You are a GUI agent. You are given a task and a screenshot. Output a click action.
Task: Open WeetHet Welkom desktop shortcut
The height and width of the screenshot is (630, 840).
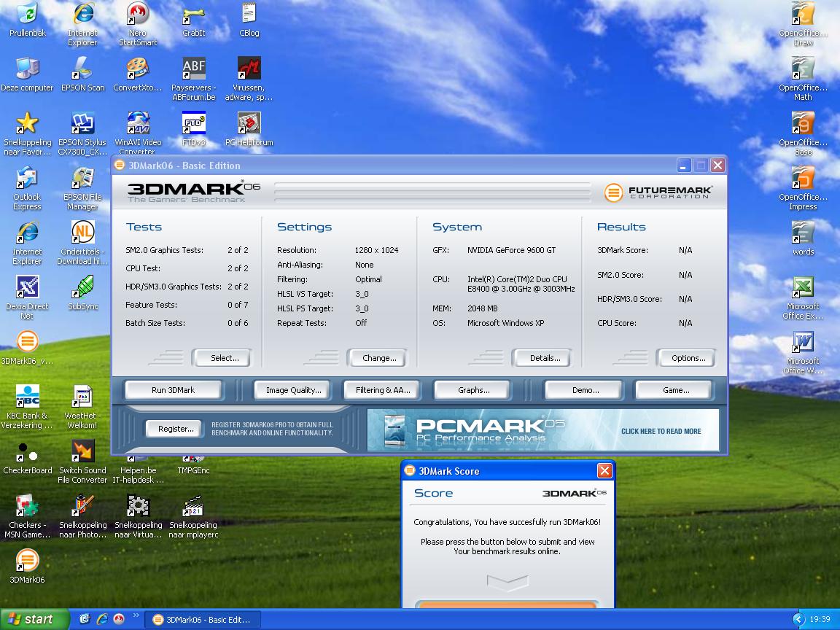click(82, 406)
